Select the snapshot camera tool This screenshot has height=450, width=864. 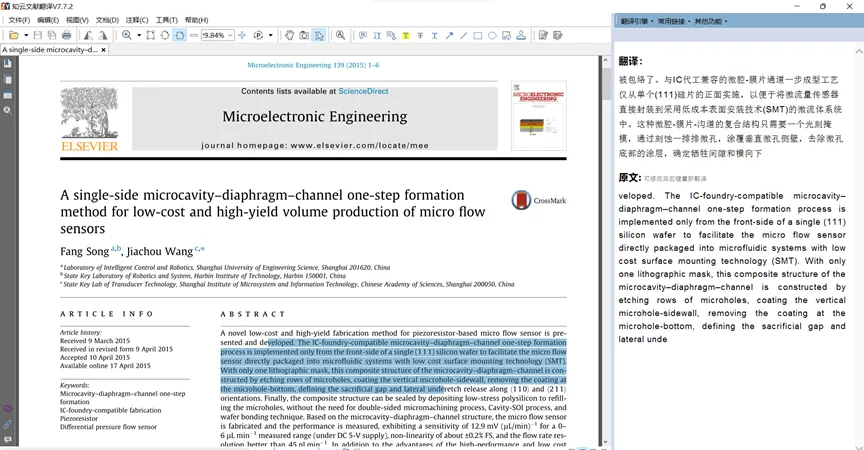(304, 35)
